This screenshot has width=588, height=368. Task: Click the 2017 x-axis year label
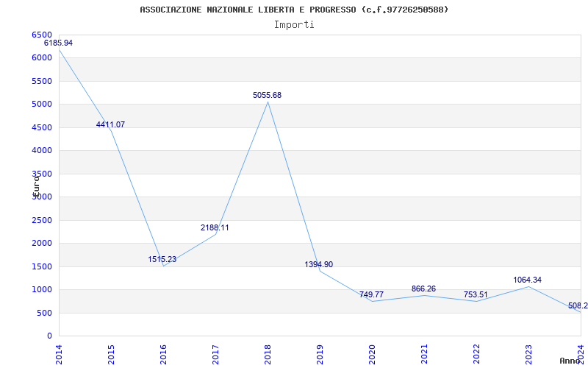coord(215,355)
